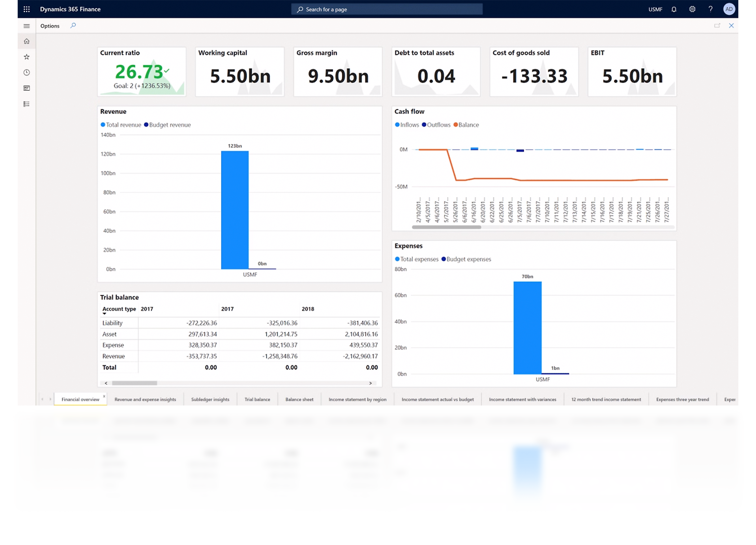Open the Options menu
This screenshot has width=756, height=545.
pos(50,26)
